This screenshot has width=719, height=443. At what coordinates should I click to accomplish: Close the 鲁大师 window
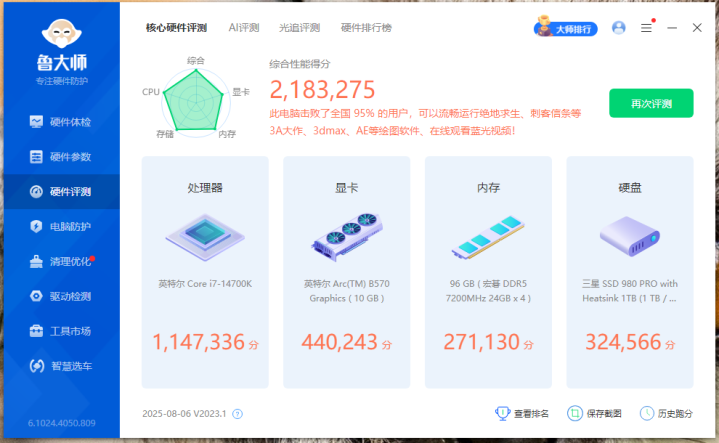click(697, 28)
